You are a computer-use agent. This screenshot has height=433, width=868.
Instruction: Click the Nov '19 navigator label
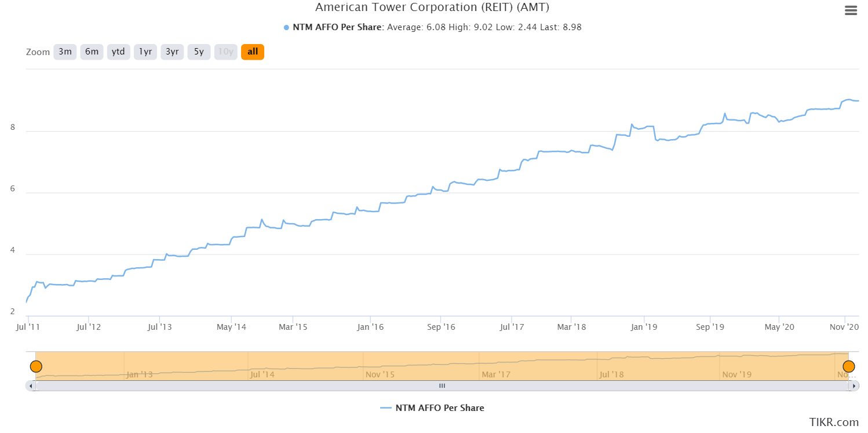point(736,374)
